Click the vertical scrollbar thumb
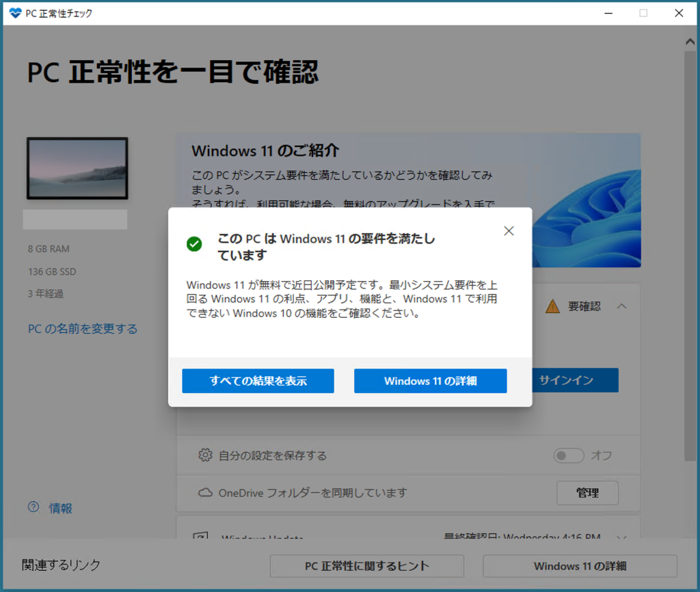 [x=690, y=256]
